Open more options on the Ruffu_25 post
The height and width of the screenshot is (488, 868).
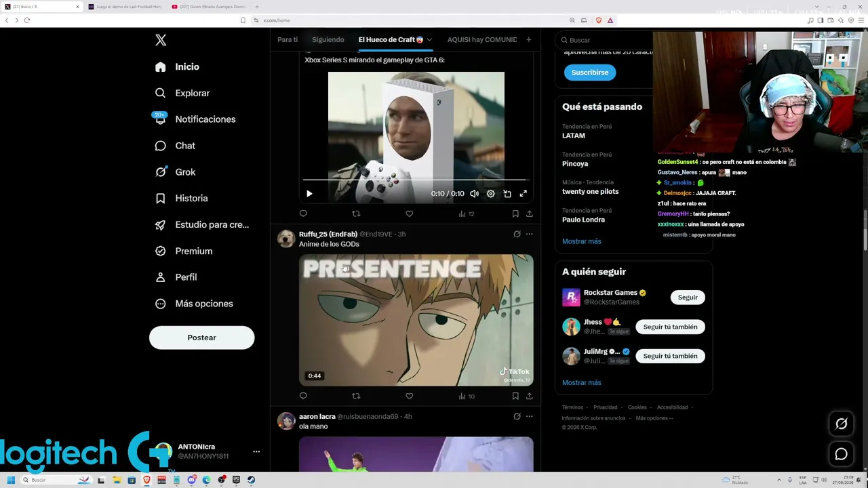pos(530,234)
